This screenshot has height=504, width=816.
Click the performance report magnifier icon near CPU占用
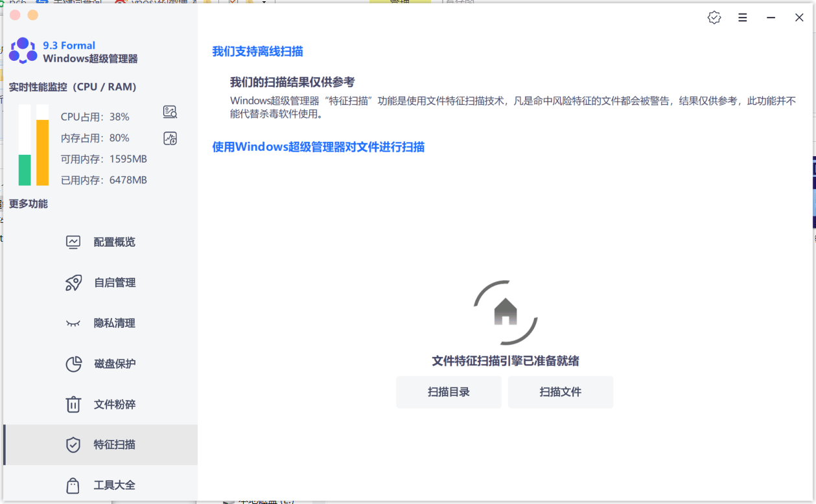pyautogui.click(x=170, y=111)
